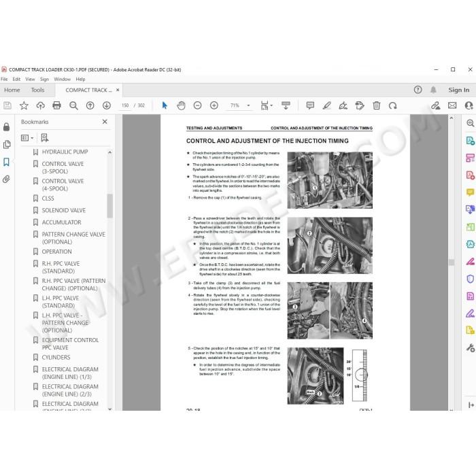Collapse the right tools pane
The image size is (476, 476).
(x=471, y=405)
